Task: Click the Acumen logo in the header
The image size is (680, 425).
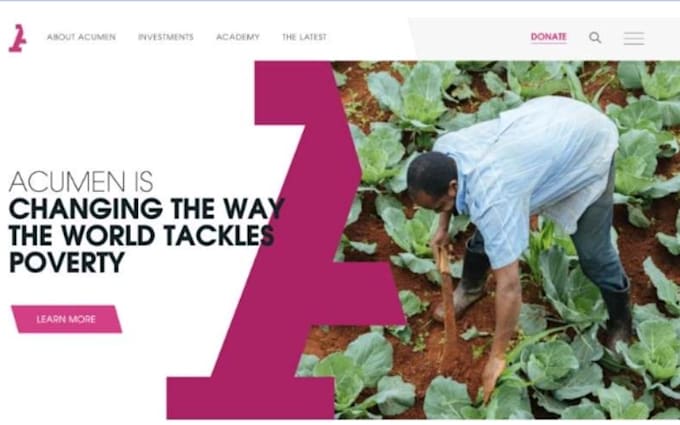Action: 18,38
